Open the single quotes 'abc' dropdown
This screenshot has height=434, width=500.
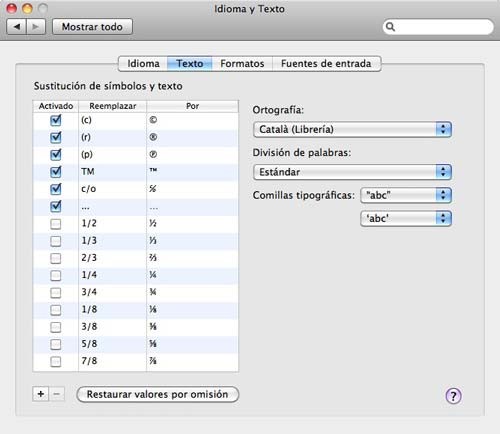tap(406, 219)
